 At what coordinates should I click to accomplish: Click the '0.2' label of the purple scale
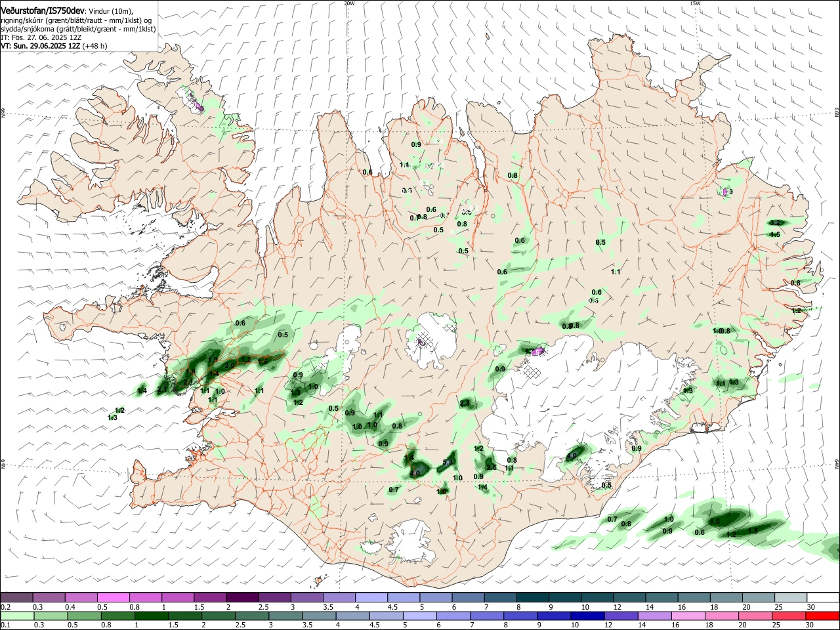point(5,607)
